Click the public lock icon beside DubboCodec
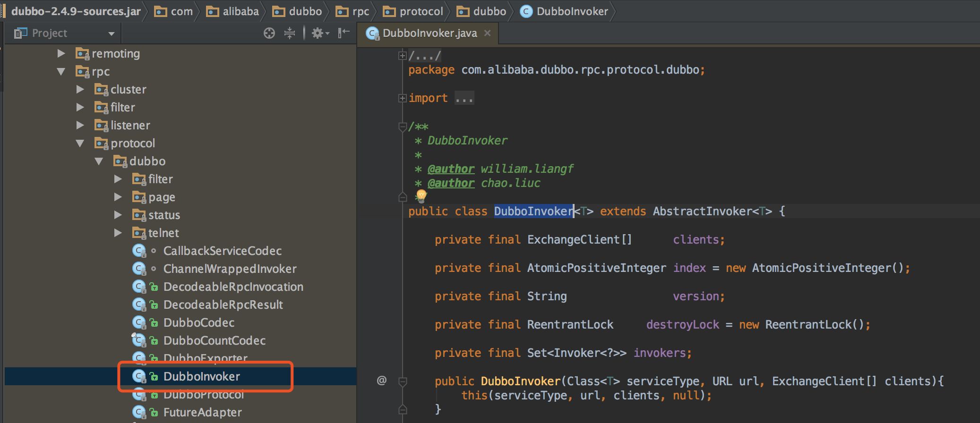980x423 pixels. tap(154, 323)
